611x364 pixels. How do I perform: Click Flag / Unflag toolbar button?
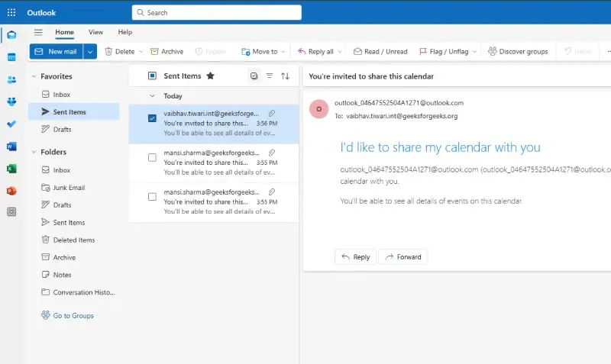(444, 51)
